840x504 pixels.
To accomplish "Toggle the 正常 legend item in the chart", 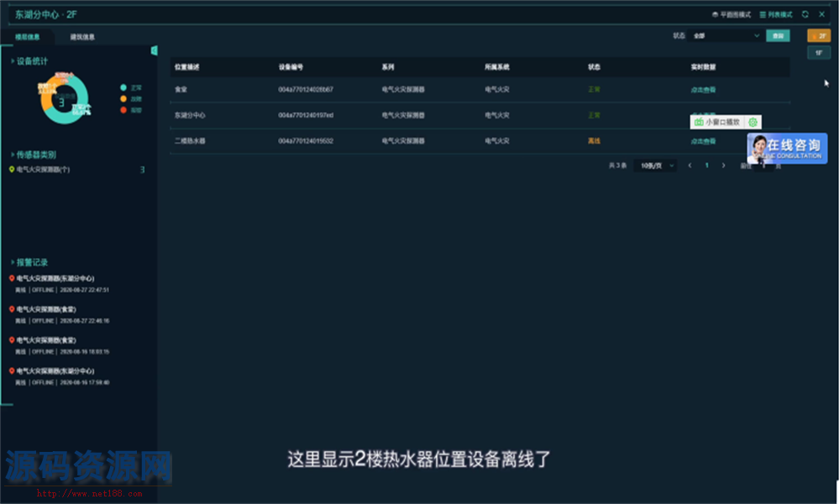I will 123,87.
